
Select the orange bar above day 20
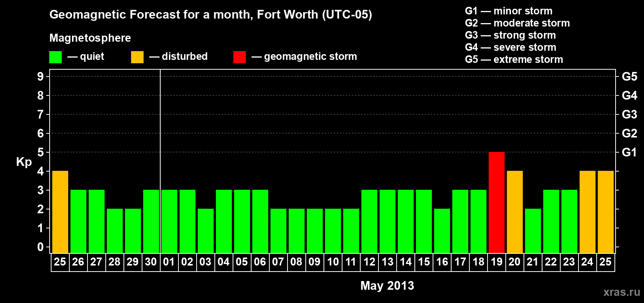(x=515, y=212)
